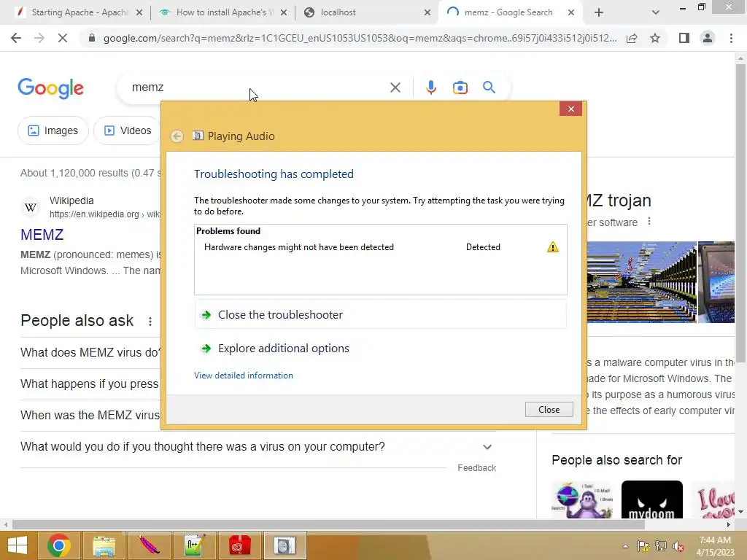Image resolution: width=747 pixels, height=560 pixels.
Task: Click the warning icon next to Detected
Action: [553, 247]
